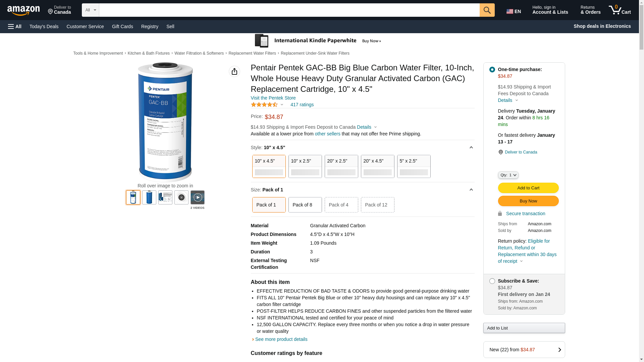Open the All hamburger menu
Screen dimensions: 644x362
tap(15, 26)
